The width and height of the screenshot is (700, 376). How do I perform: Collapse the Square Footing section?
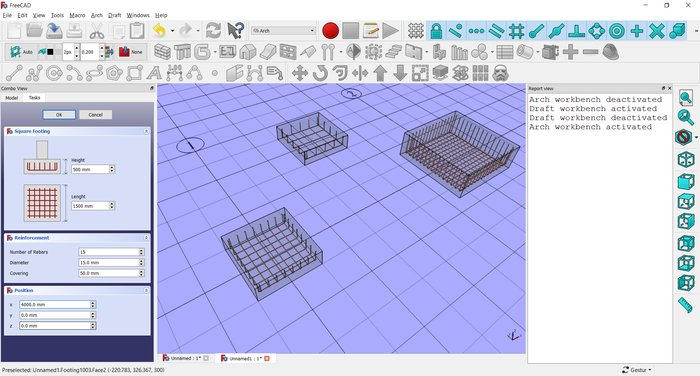click(146, 131)
